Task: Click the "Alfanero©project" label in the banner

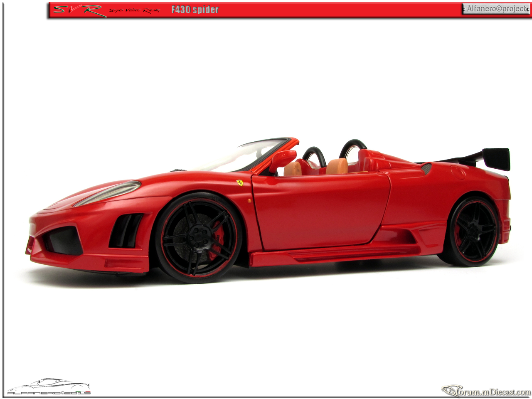Action: pos(496,9)
